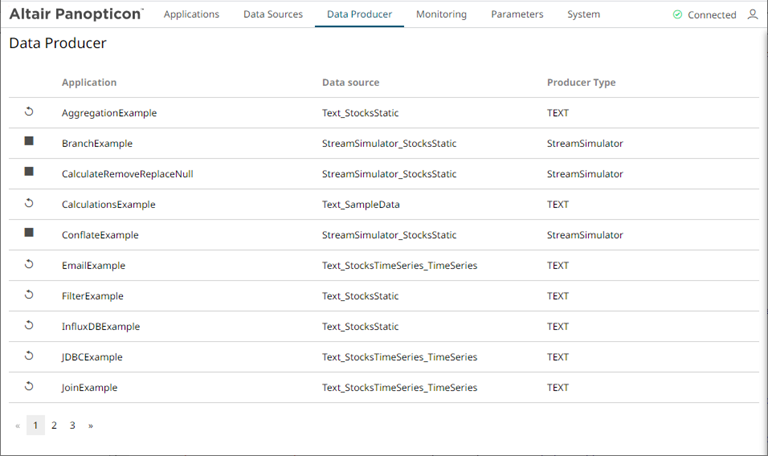Refresh the InfluxDBExample data producer

29,325
